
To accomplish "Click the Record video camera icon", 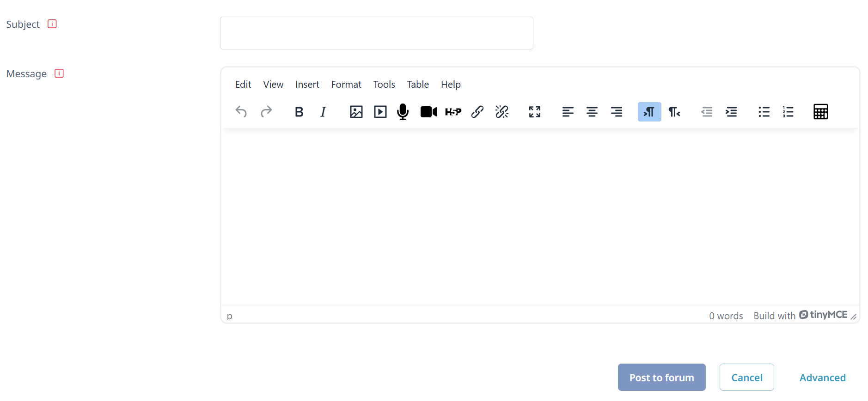I will tap(428, 112).
